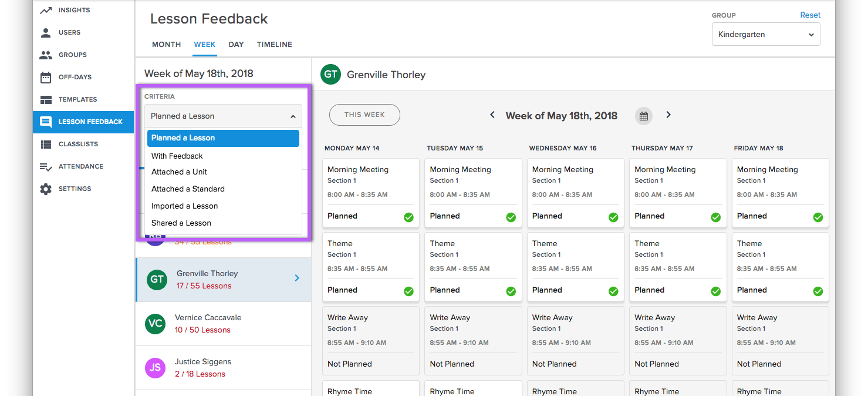Click Tuesday Morning Meeting planned checkmark
868x396 pixels.
pyautogui.click(x=511, y=217)
